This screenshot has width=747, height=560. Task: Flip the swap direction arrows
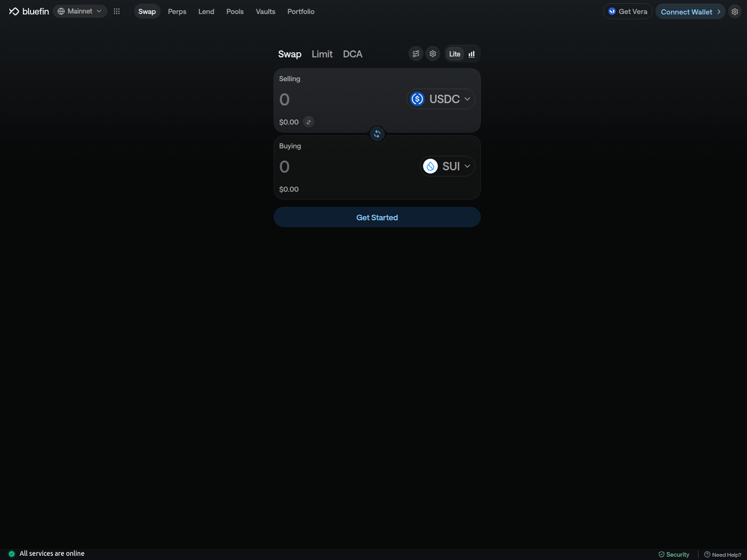tap(377, 134)
